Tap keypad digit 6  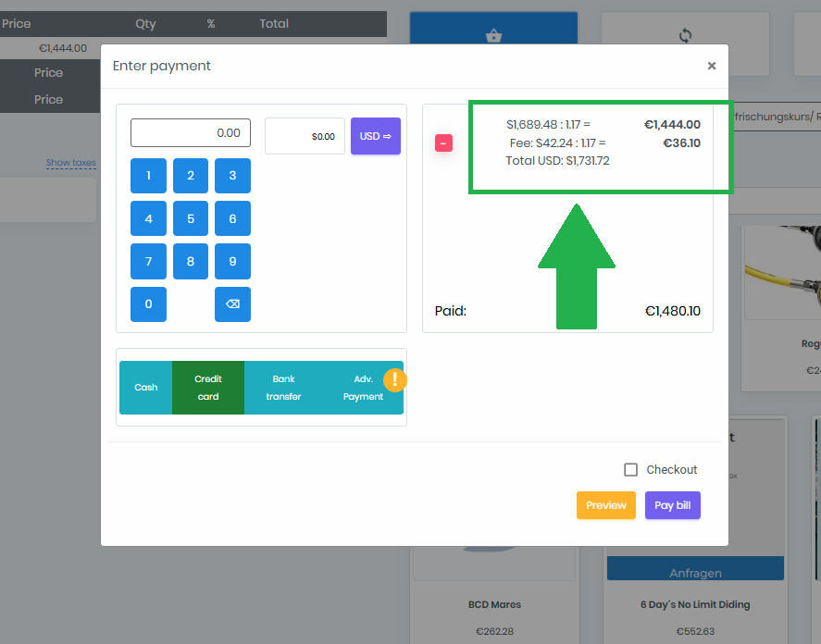coord(232,218)
